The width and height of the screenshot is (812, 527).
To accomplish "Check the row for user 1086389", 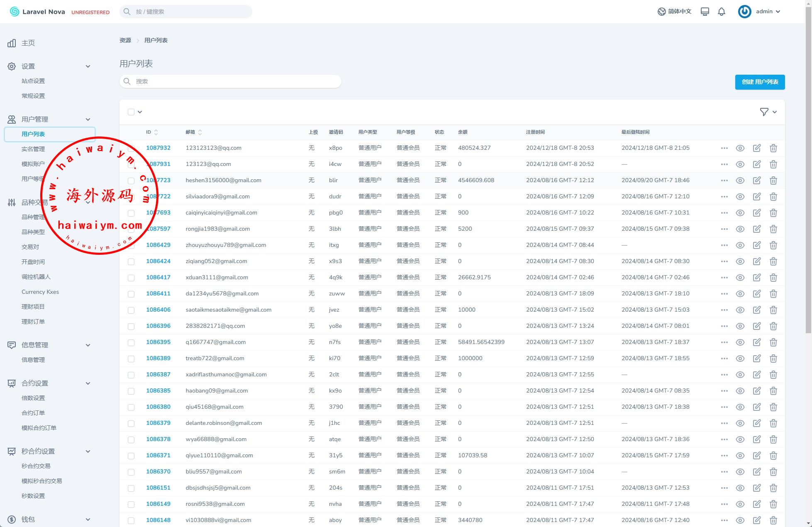I will point(131,359).
